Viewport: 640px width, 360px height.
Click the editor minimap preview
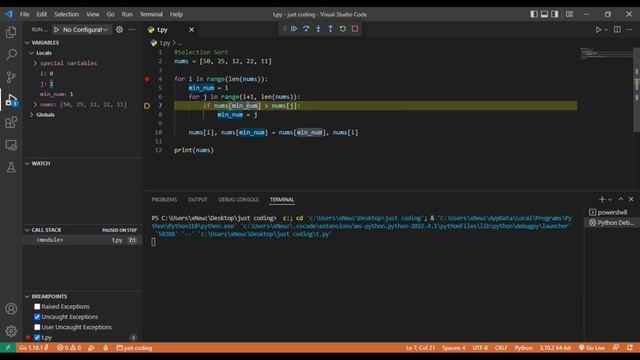(x=607, y=53)
